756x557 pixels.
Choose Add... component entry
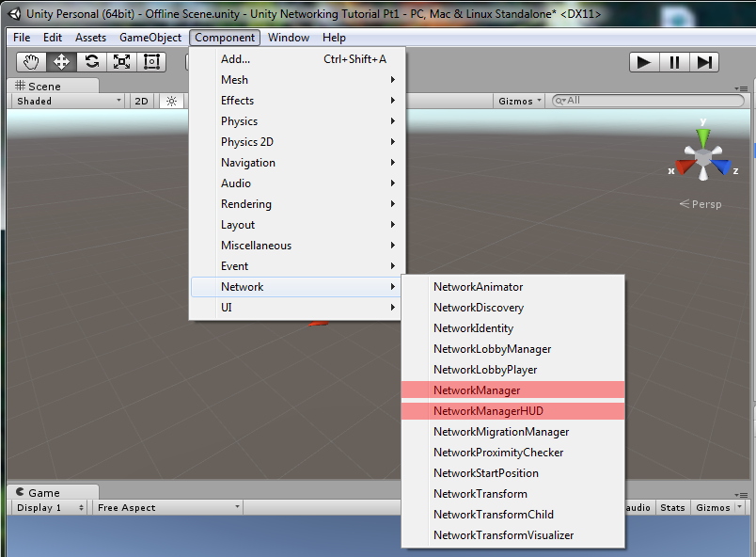click(x=296, y=59)
